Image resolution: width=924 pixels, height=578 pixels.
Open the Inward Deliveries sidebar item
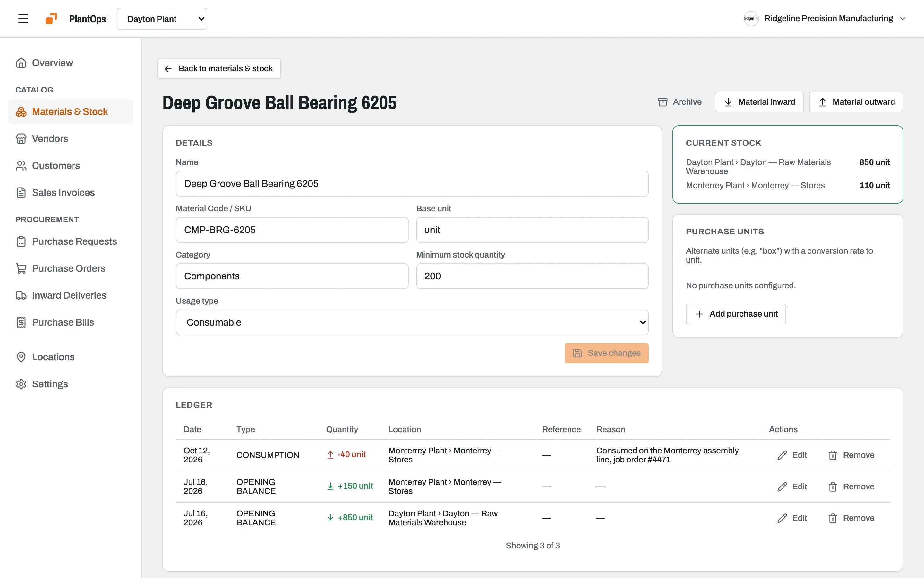pos(71,295)
